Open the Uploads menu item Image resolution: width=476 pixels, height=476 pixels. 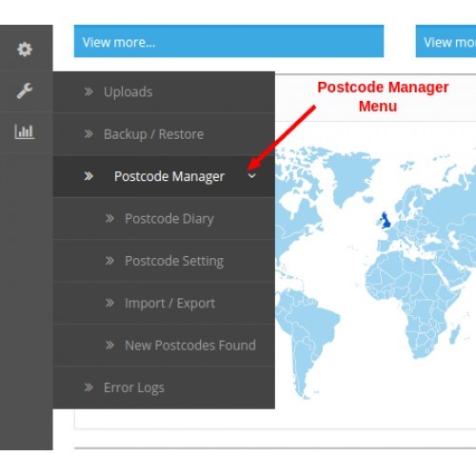tap(164, 92)
